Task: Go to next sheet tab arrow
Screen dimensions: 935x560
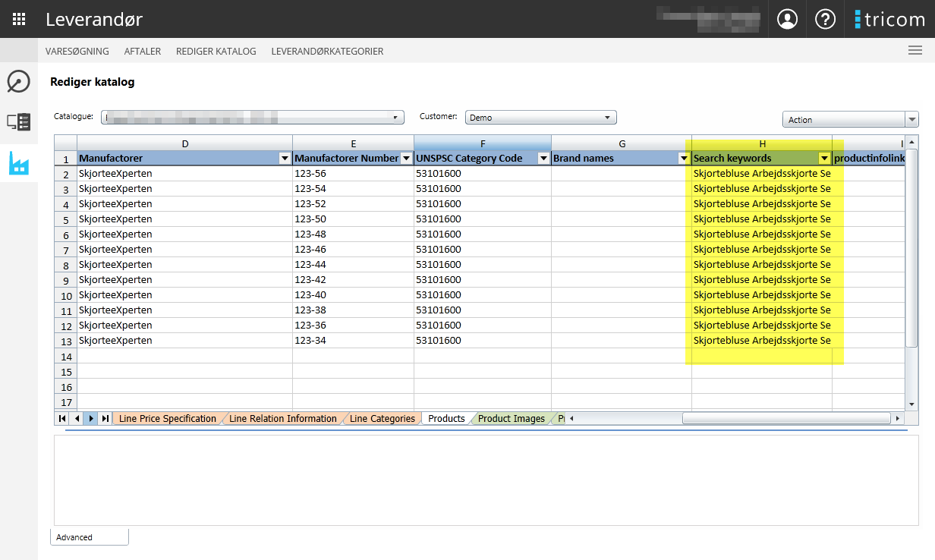Action: (x=90, y=418)
